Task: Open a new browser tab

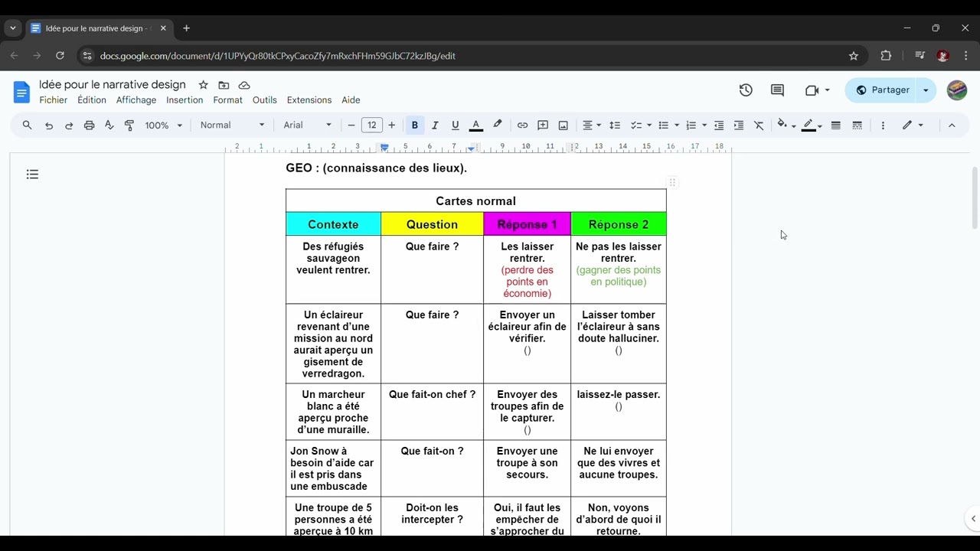Action: 186,28
